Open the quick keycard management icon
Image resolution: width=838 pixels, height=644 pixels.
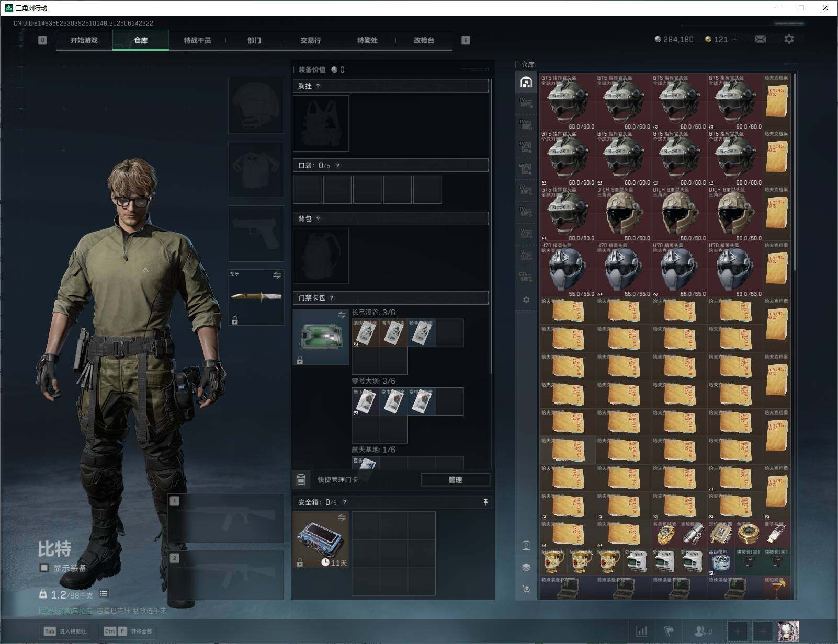point(301,479)
